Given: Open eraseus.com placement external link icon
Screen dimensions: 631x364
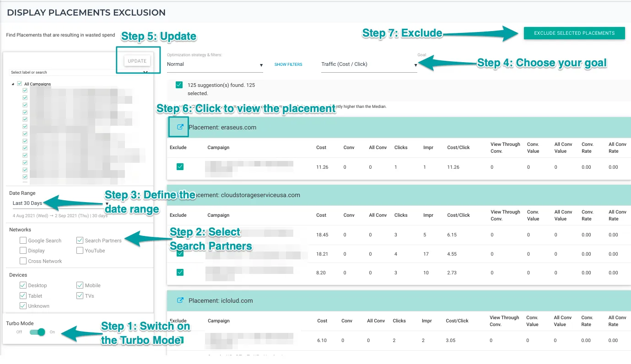Looking at the screenshot, I should [180, 127].
